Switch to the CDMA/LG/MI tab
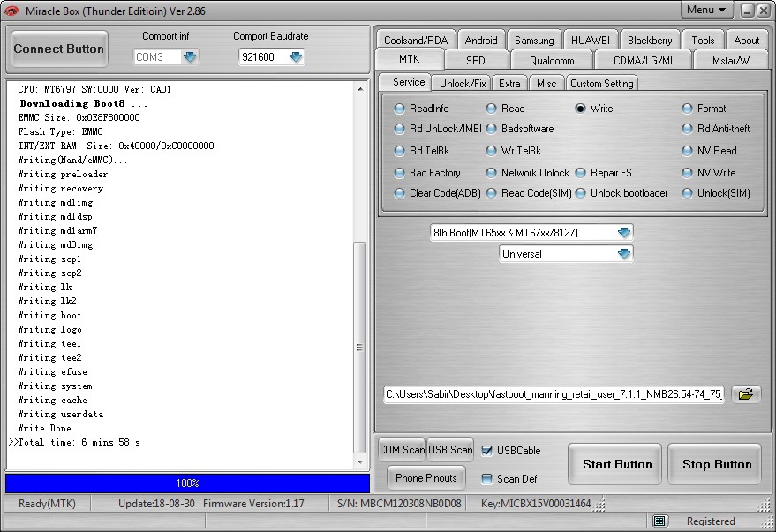Image resolution: width=776 pixels, height=532 pixels. pos(643,60)
